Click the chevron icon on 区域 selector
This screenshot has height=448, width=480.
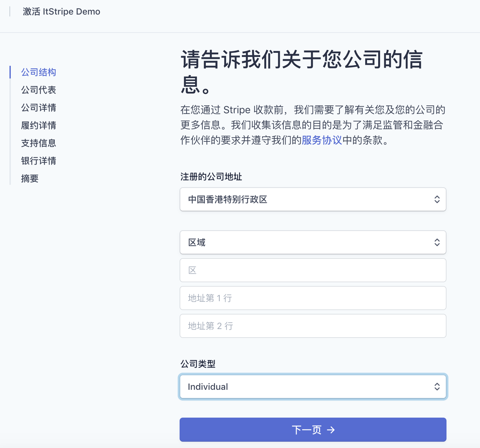pos(437,242)
